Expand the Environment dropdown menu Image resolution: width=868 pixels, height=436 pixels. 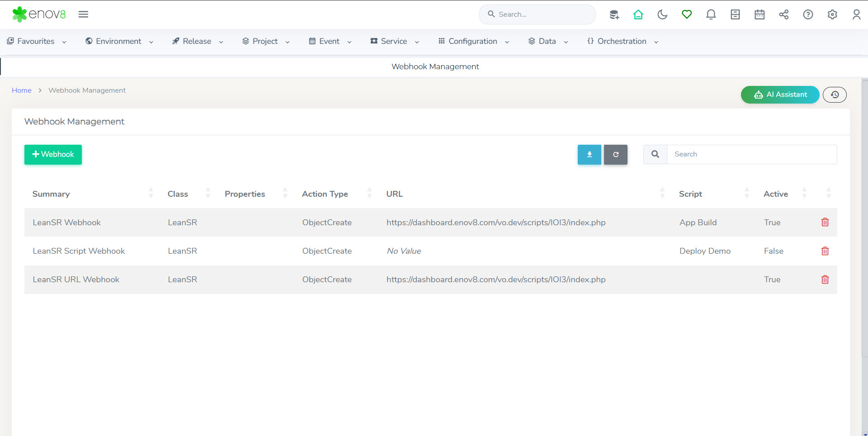[119, 41]
